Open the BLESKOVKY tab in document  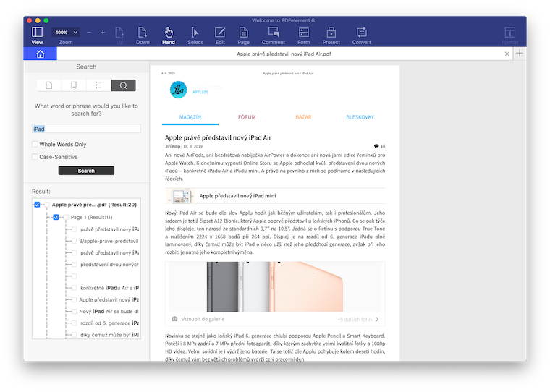coord(360,117)
